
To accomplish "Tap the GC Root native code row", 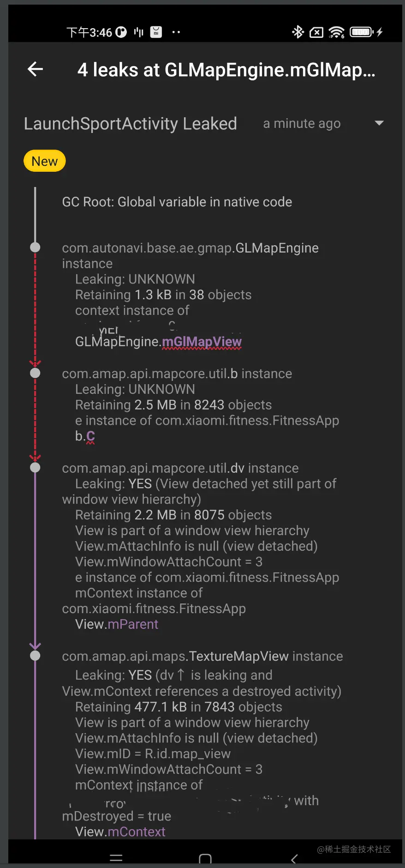I will pyautogui.click(x=177, y=202).
